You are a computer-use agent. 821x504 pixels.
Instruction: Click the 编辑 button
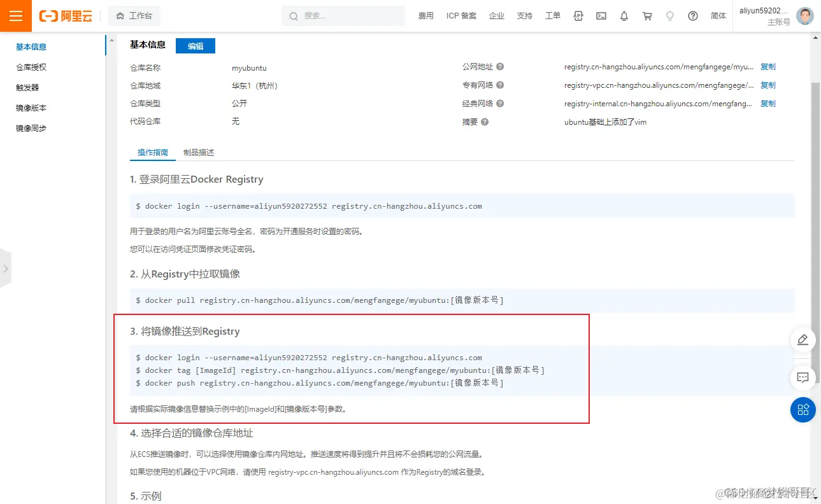coord(196,46)
